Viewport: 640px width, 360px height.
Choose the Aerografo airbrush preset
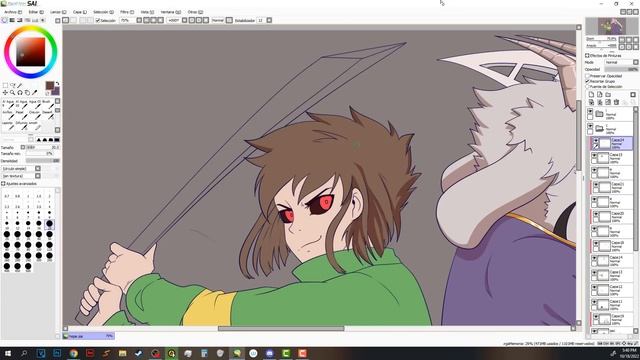8,115
